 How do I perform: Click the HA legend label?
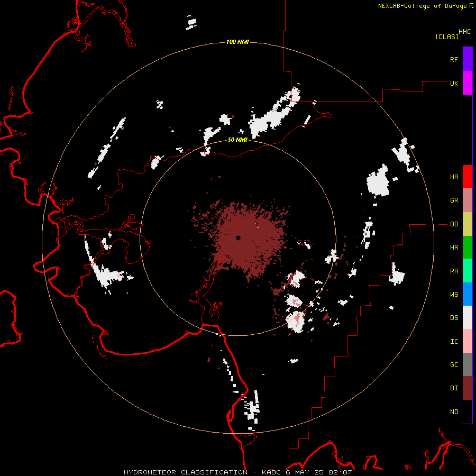[x=454, y=177]
